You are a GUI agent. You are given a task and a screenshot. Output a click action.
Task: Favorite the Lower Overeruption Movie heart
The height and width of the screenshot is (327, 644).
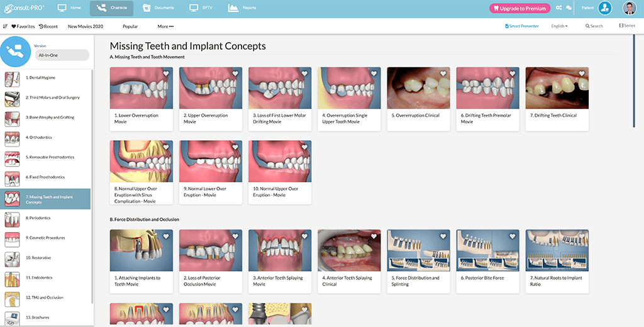click(165, 74)
